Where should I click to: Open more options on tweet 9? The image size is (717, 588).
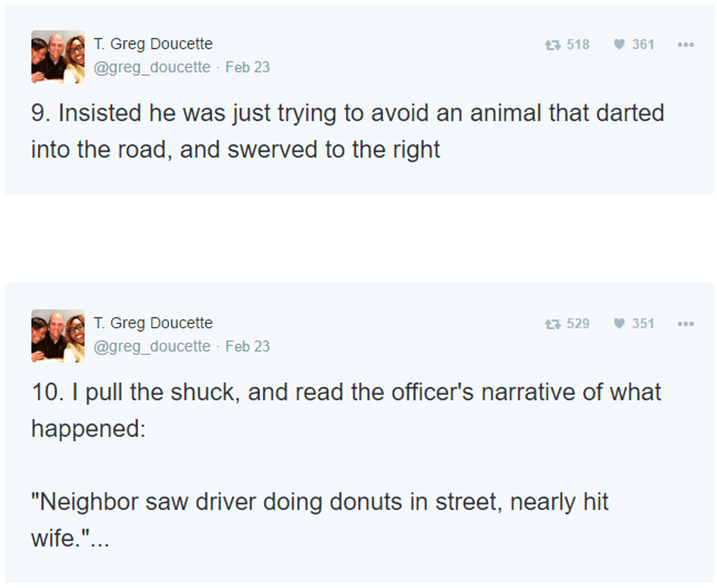tap(685, 45)
